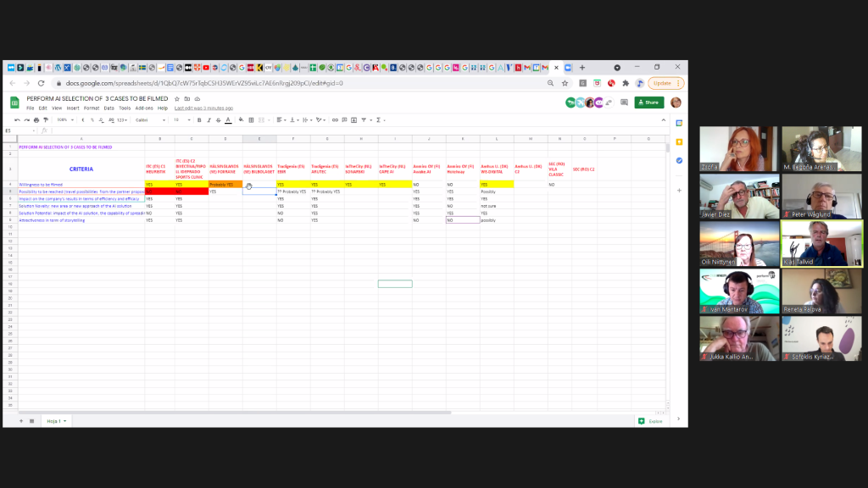The height and width of the screenshot is (488, 868).
Task: Click the Explore button
Action: click(x=650, y=421)
